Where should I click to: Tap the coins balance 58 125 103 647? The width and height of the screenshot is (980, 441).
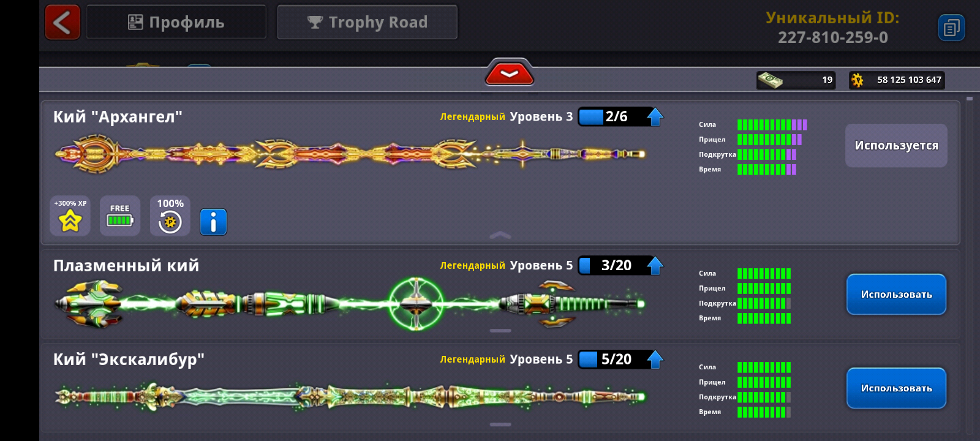point(897,80)
